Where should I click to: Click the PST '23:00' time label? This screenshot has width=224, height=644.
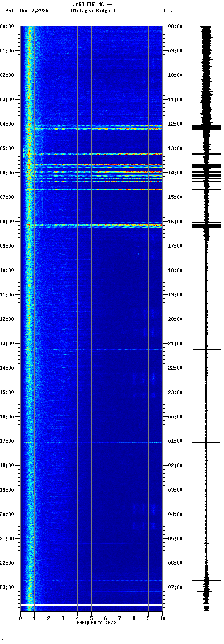7,587
